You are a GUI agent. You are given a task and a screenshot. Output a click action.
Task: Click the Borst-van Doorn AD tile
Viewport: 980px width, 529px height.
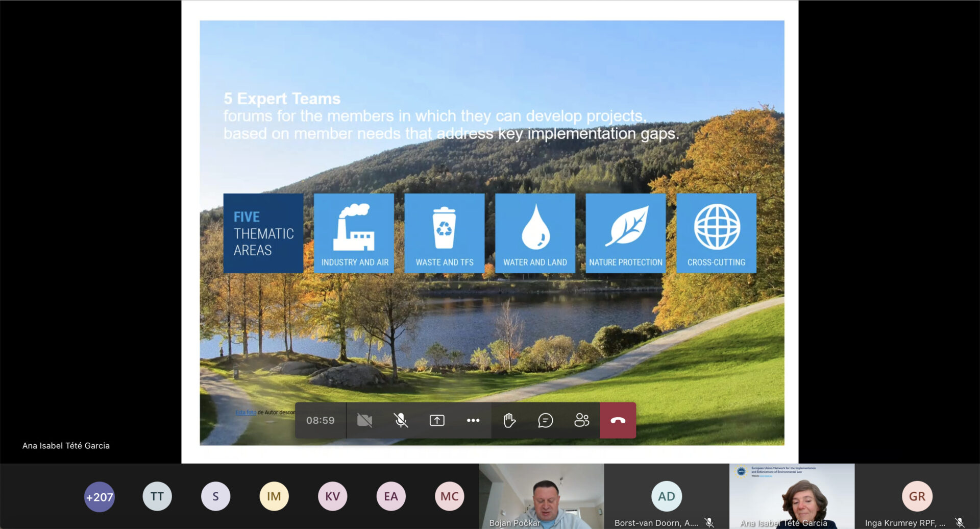pos(666,496)
